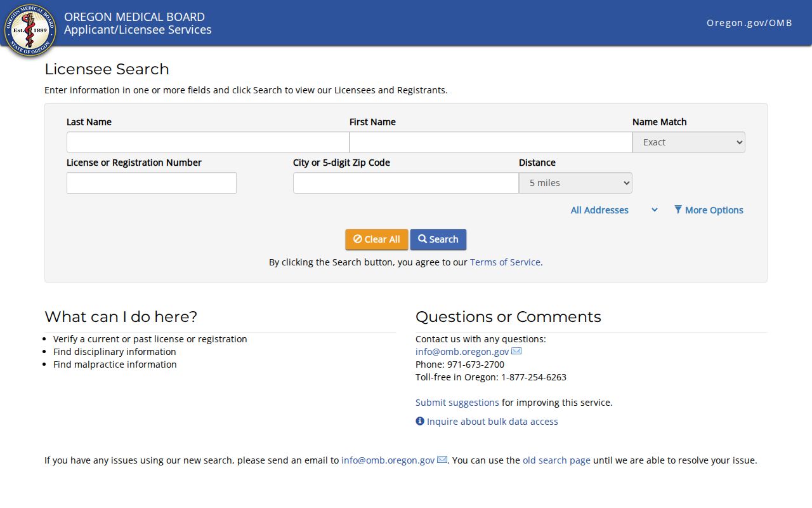Viewport: 812px width, 508px height.
Task: Go to Oregon.gov/OMB link
Action: click(749, 23)
